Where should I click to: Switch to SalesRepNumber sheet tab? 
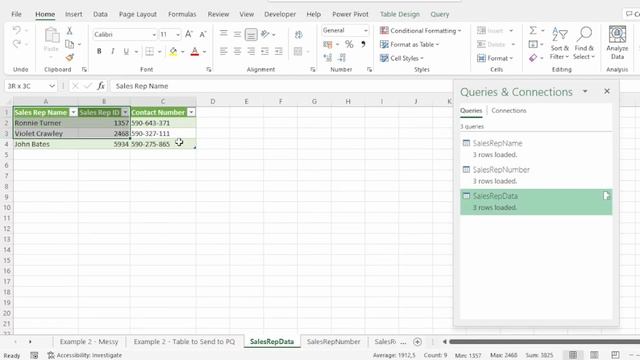pyautogui.click(x=333, y=342)
